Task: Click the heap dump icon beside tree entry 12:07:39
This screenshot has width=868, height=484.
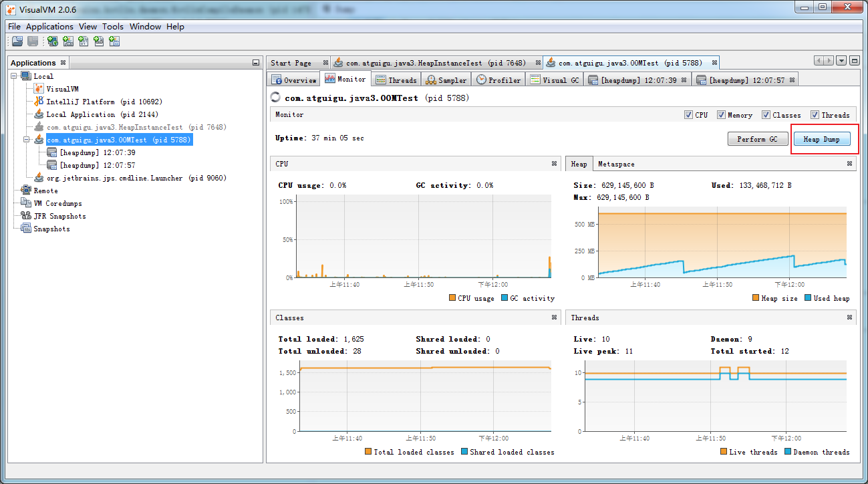Action: [x=51, y=152]
